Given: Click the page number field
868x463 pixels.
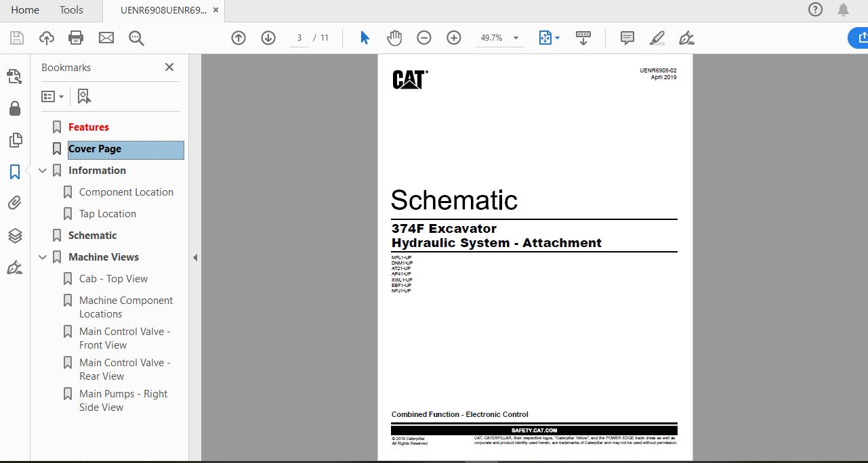Looking at the screenshot, I should 299,38.
